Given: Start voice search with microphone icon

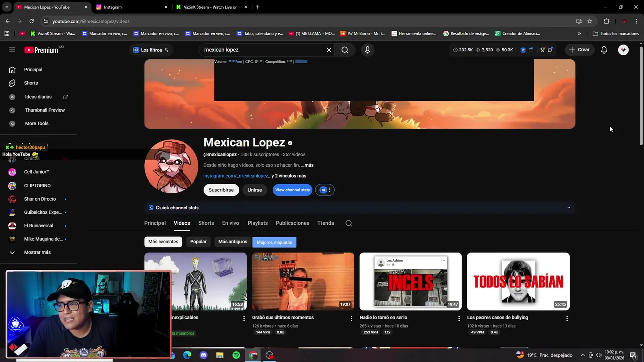Looking at the screenshot, I should pyautogui.click(x=367, y=50).
